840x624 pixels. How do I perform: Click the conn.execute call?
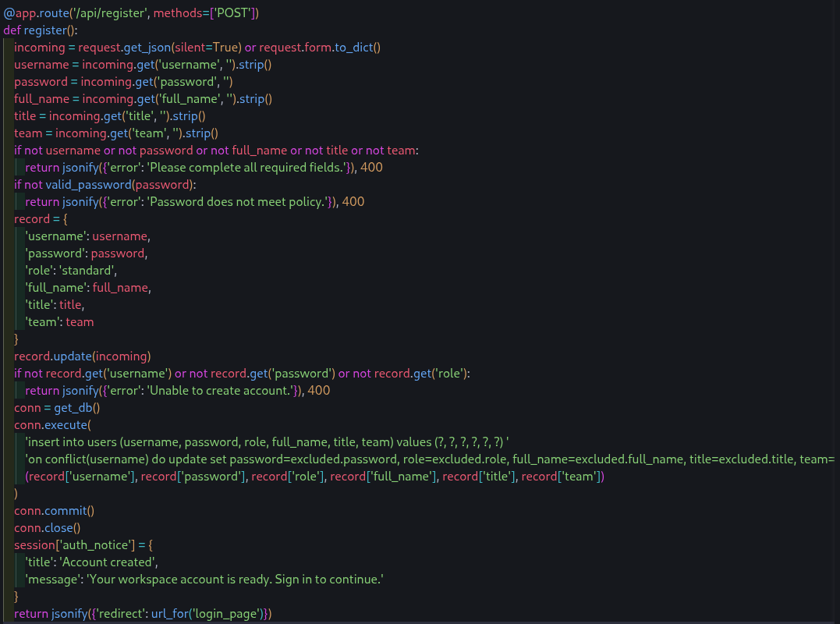click(51, 425)
